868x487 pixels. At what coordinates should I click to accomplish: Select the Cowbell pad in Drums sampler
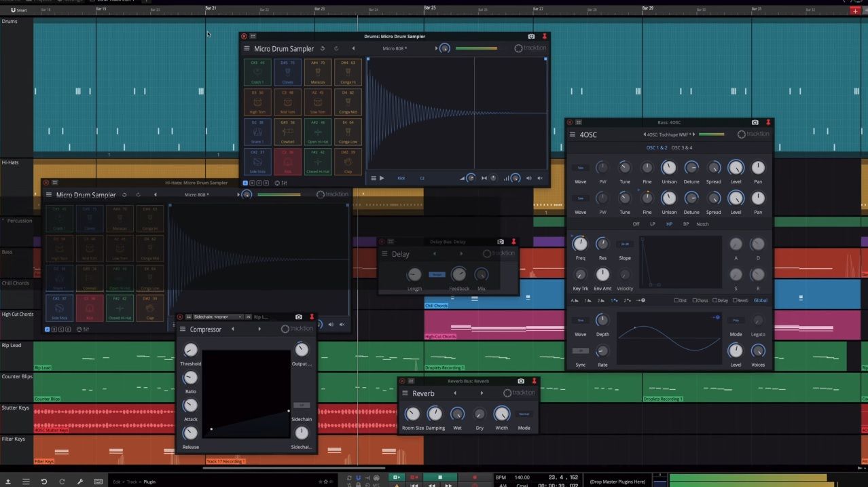tap(287, 132)
